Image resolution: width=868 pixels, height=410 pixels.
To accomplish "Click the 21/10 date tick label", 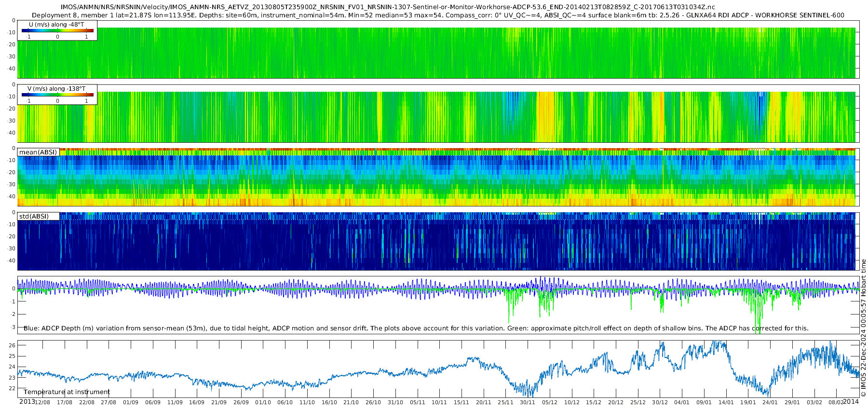I will point(351,402).
